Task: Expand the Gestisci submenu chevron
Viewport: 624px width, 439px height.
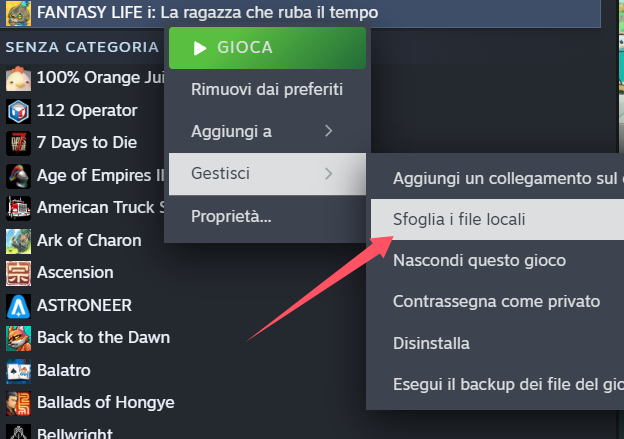Action: (x=328, y=174)
